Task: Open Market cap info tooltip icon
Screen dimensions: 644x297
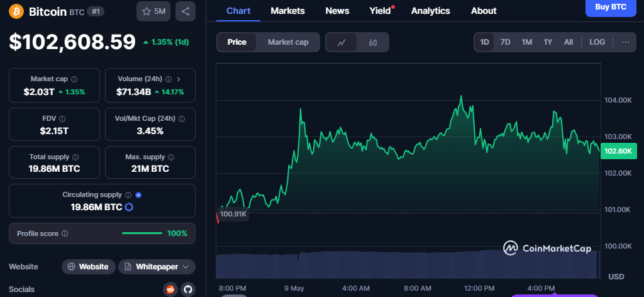Action: 74,79
